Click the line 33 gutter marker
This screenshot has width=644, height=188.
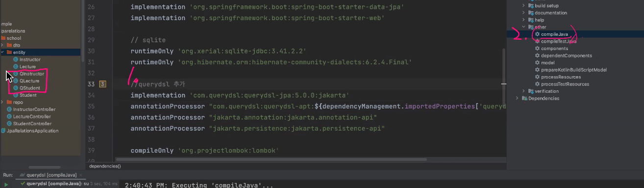(x=103, y=84)
